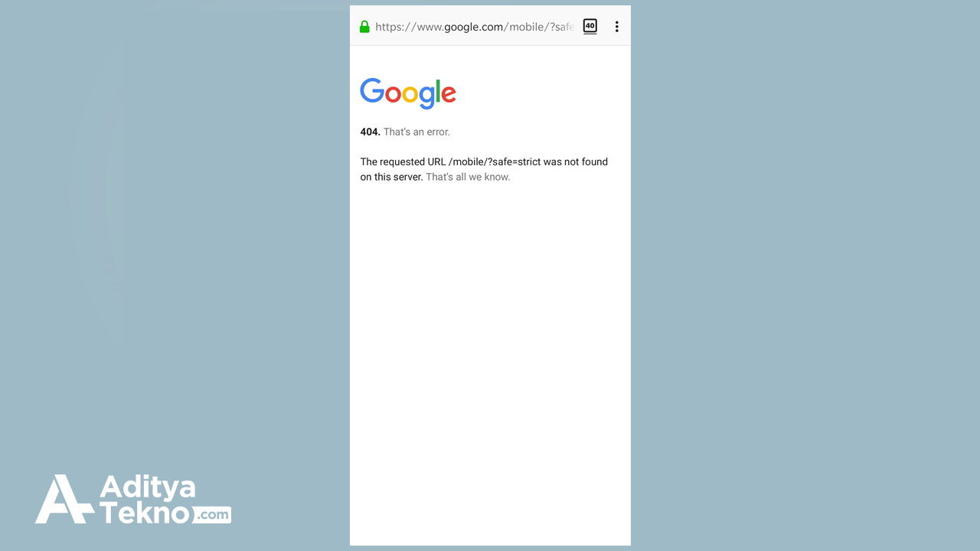
Task: Select the 'That's all we know.' text
Action: click(468, 177)
